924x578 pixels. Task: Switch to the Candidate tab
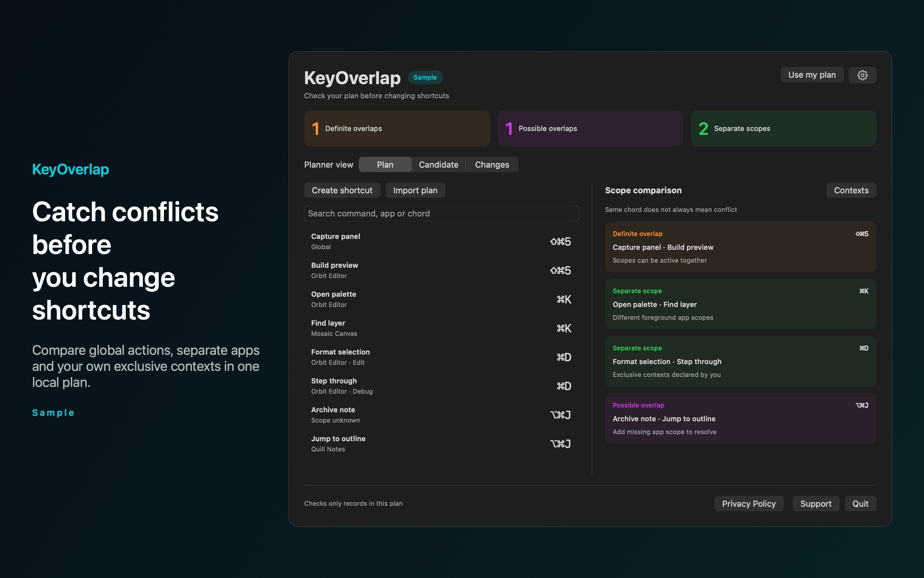438,164
